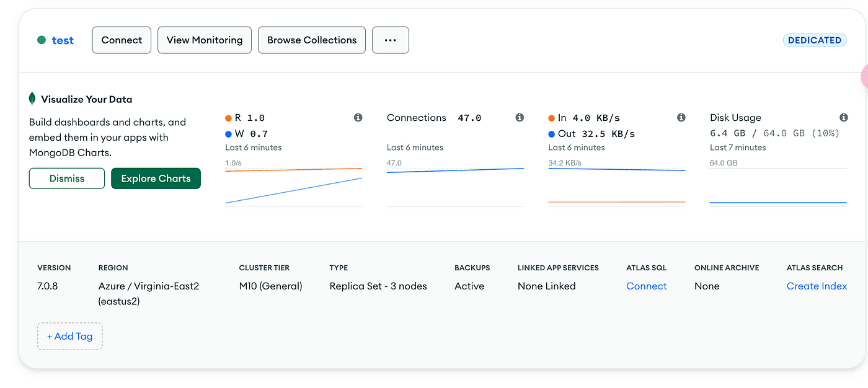Click Connect under Atlas SQL
868x388 pixels.
(x=646, y=286)
